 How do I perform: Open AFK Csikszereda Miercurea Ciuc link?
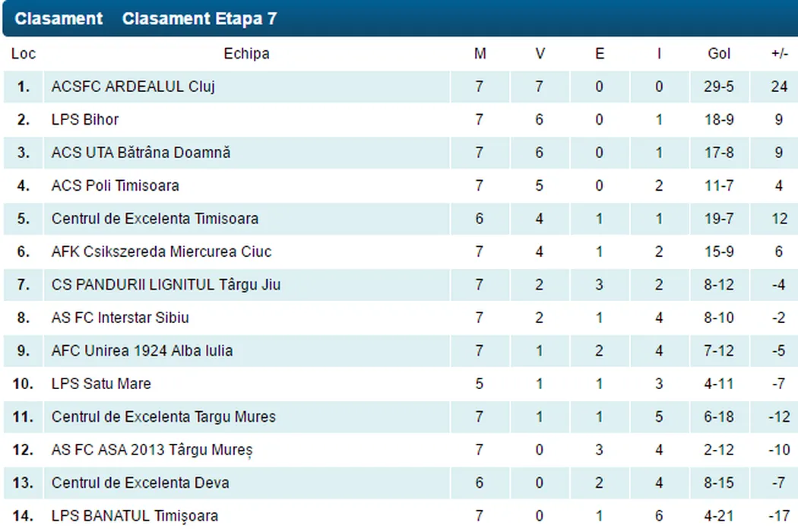coord(161,252)
